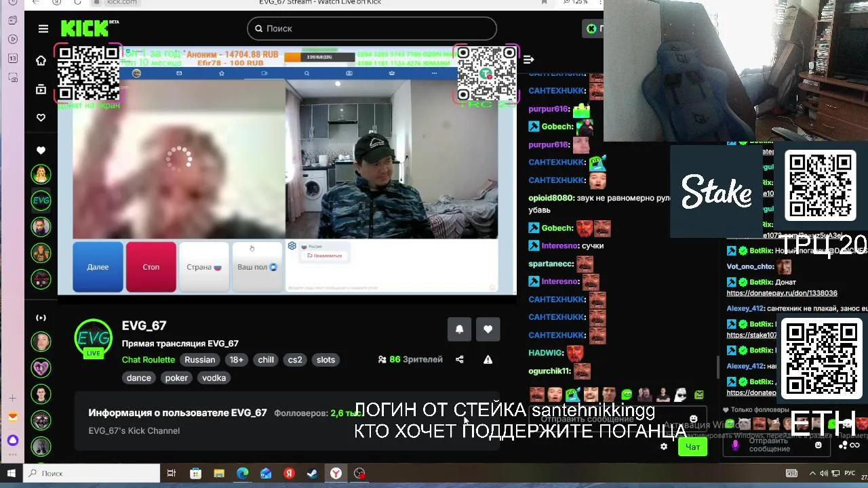Click the purple microphone icon in overlay chat

coord(735,445)
